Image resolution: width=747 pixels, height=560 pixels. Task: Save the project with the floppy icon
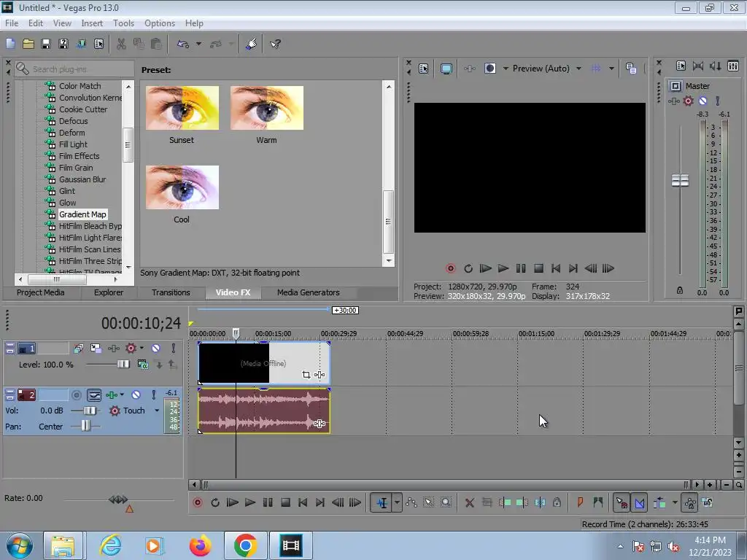(x=46, y=44)
